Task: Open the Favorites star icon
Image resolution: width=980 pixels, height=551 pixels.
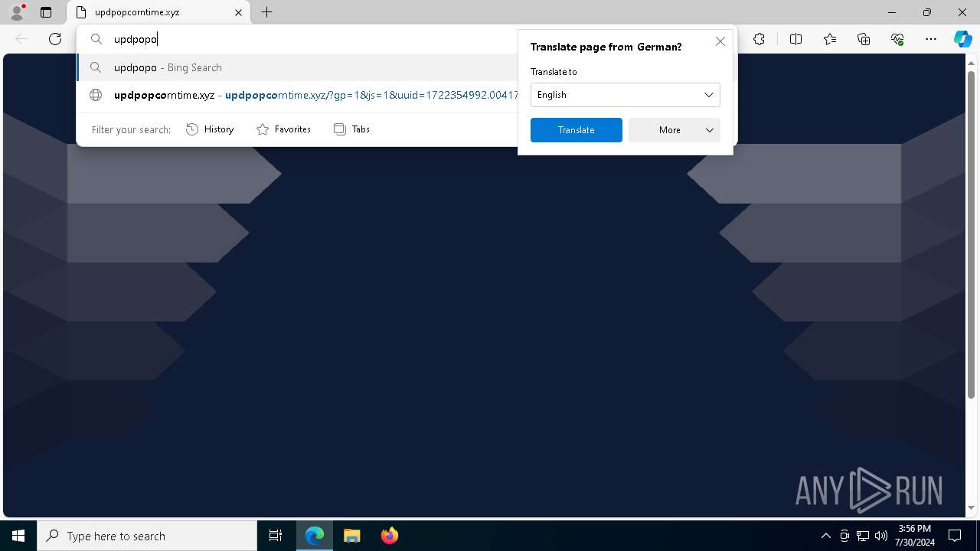Action: tap(830, 39)
